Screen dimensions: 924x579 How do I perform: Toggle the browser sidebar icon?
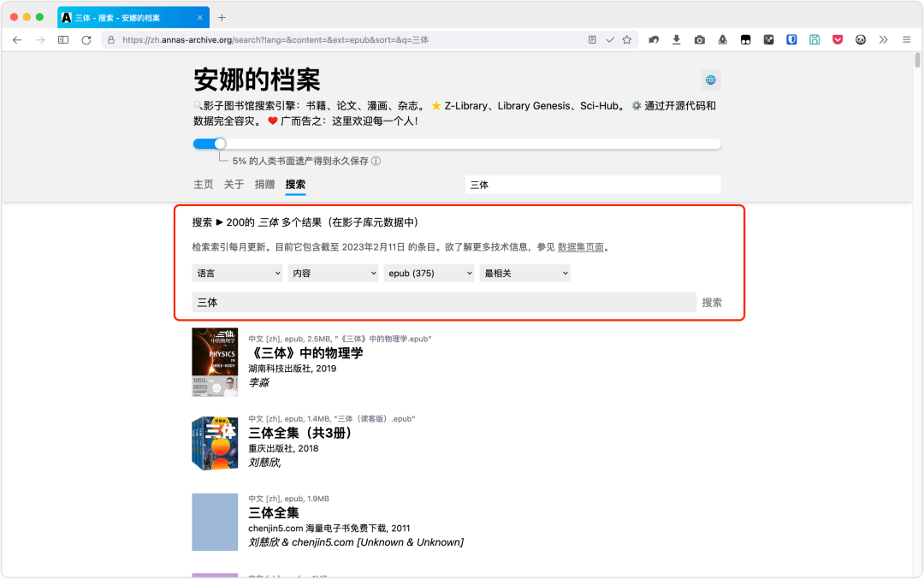[63, 40]
